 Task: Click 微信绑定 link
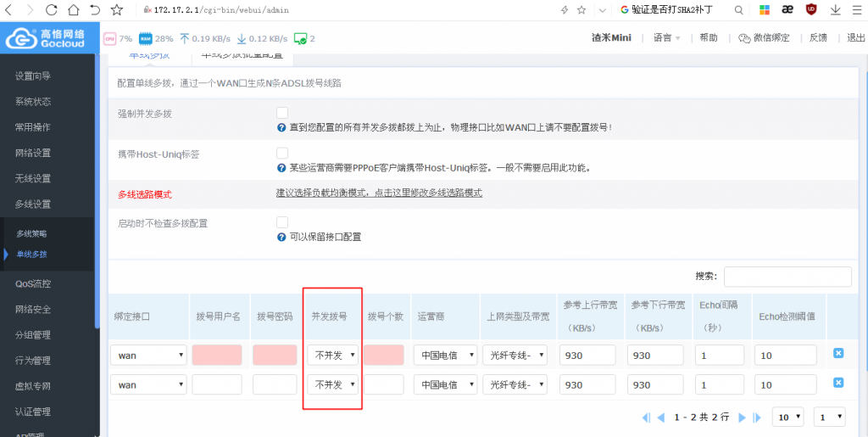tap(764, 37)
